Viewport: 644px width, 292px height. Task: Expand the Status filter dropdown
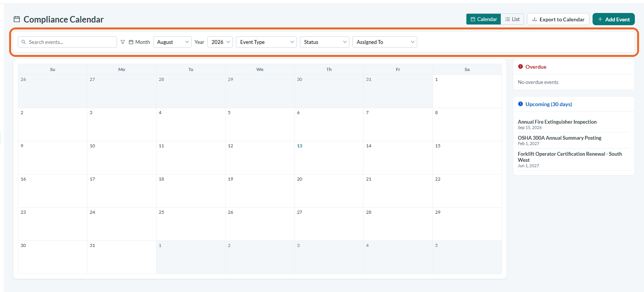point(325,42)
